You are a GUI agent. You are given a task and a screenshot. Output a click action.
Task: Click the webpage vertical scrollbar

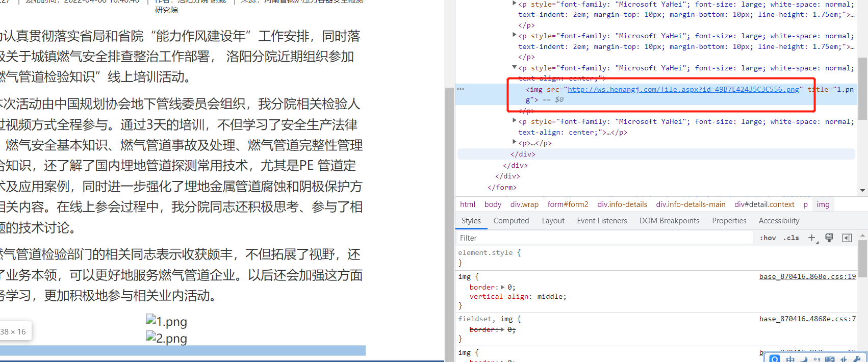(449, 224)
